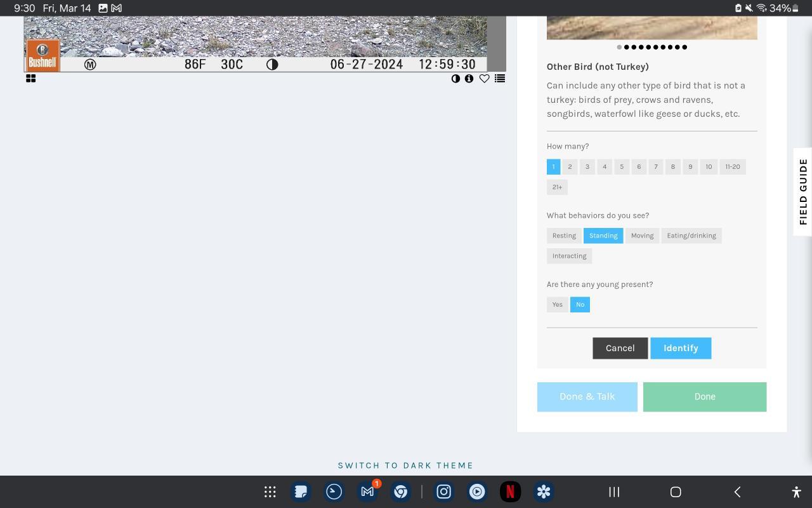Open subject metadata info icon

469,79
